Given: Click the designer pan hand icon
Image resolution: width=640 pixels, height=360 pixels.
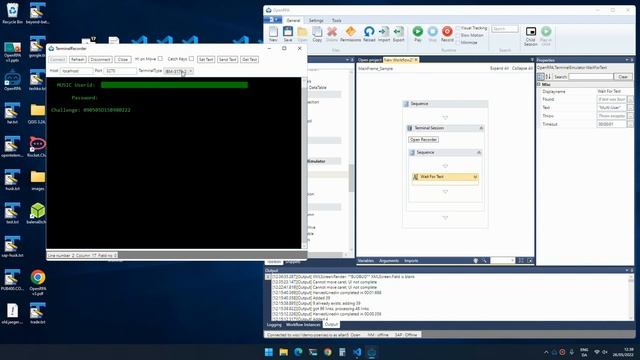Looking at the screenshot, I should [x=476, y=260].
